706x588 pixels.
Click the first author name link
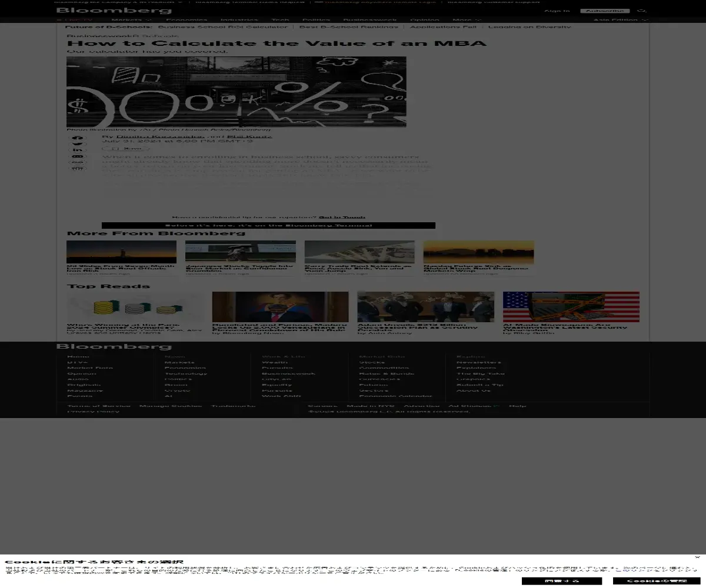point(159,136)
